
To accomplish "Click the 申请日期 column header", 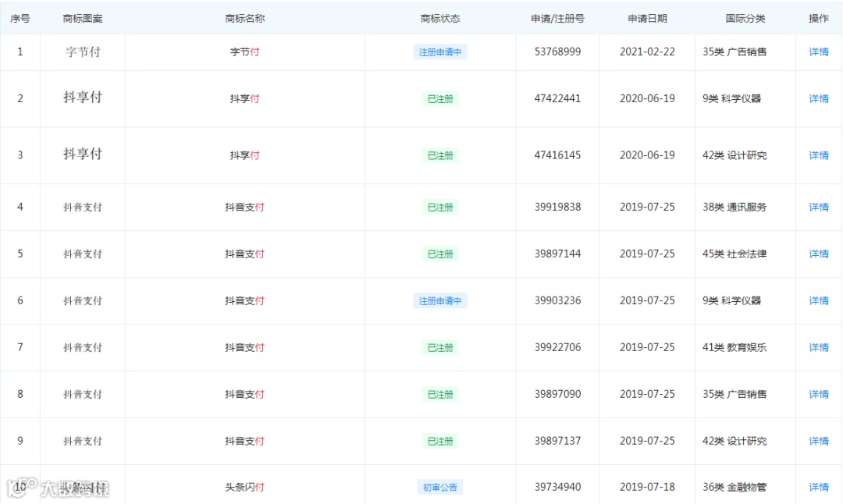I will tap(647, 19).
